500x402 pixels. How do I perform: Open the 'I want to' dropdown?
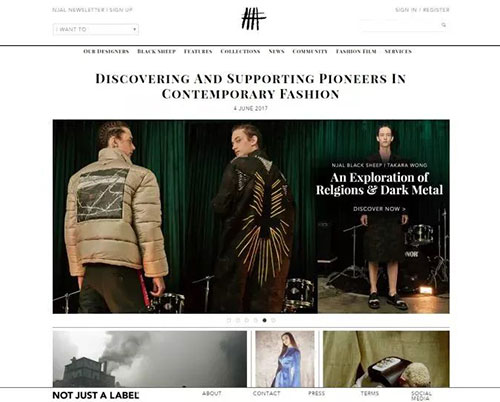coord(96,29)
